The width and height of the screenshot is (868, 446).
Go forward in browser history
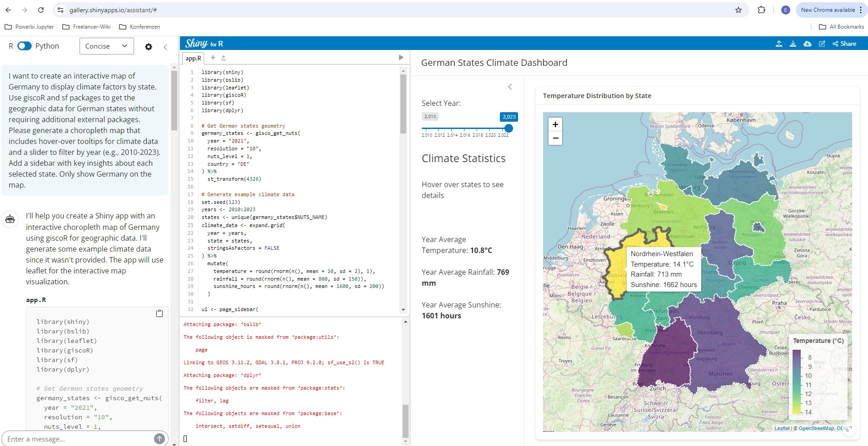pyautogui.click(x=25, y=10)
